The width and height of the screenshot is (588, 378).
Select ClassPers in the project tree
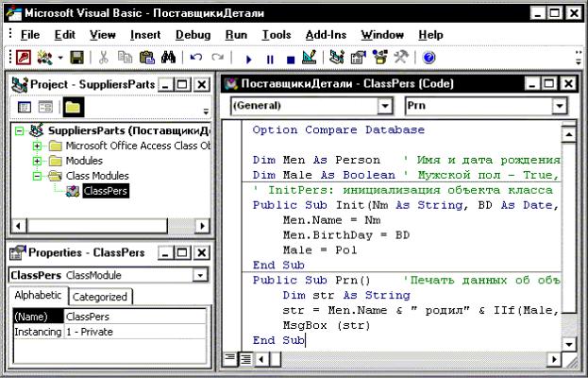tap(106, 191)
